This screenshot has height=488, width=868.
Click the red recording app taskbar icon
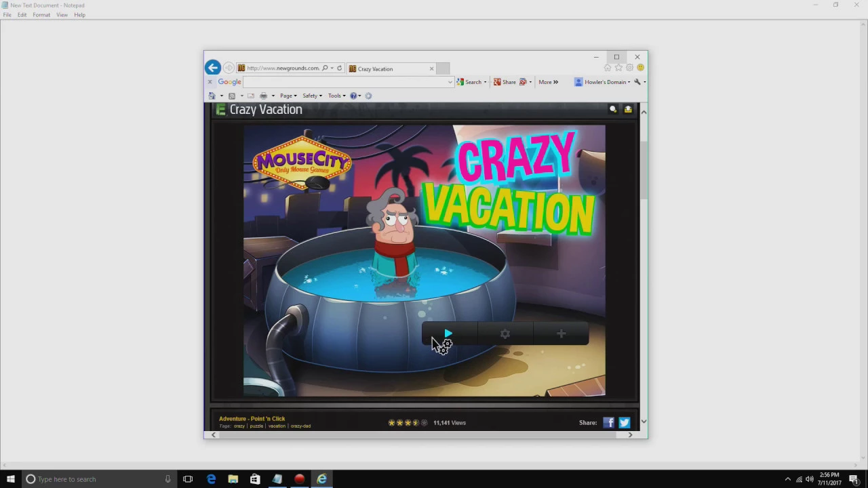(299, 479)
